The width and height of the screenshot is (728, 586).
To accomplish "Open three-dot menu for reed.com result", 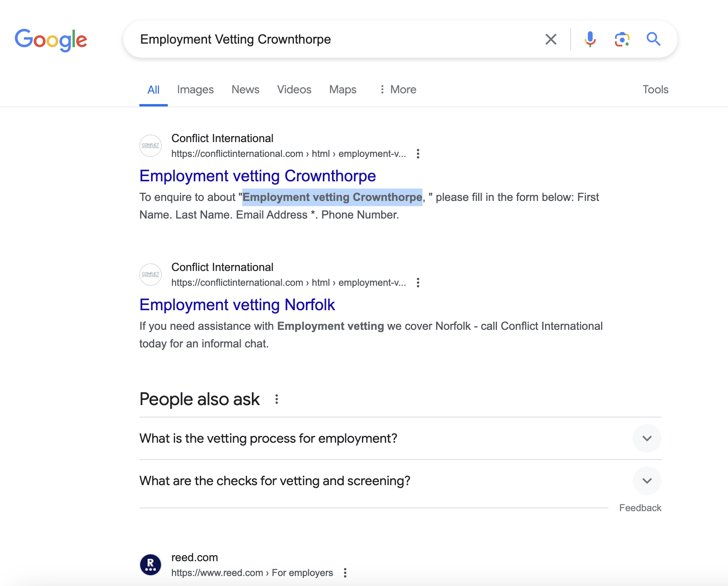I will pyautogui.click(x=345, y=573).
